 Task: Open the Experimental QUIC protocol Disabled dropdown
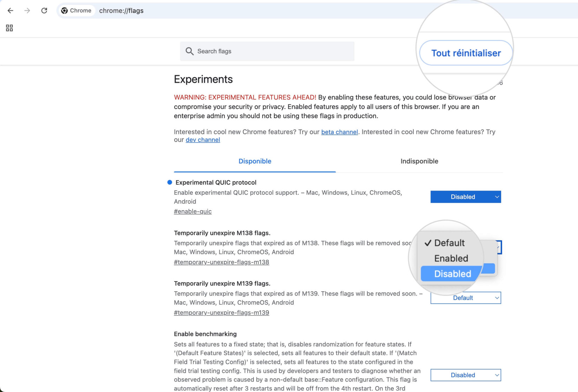tap(466, 197)
